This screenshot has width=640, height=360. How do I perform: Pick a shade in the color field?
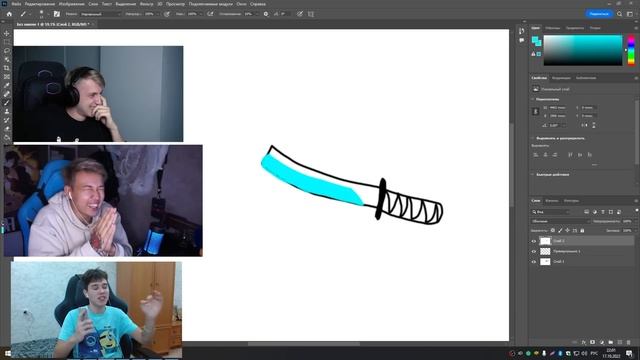tap(583, 50)
